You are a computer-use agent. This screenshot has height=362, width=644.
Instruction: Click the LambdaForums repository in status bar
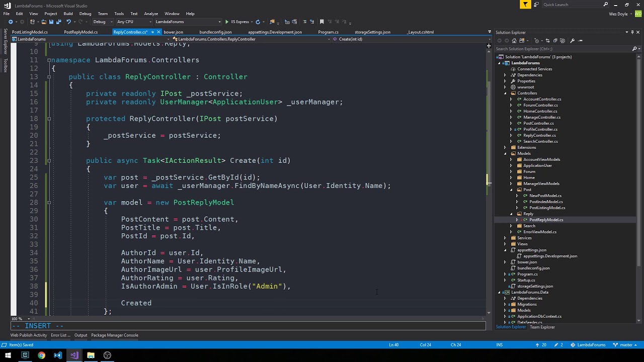(587, 345)
